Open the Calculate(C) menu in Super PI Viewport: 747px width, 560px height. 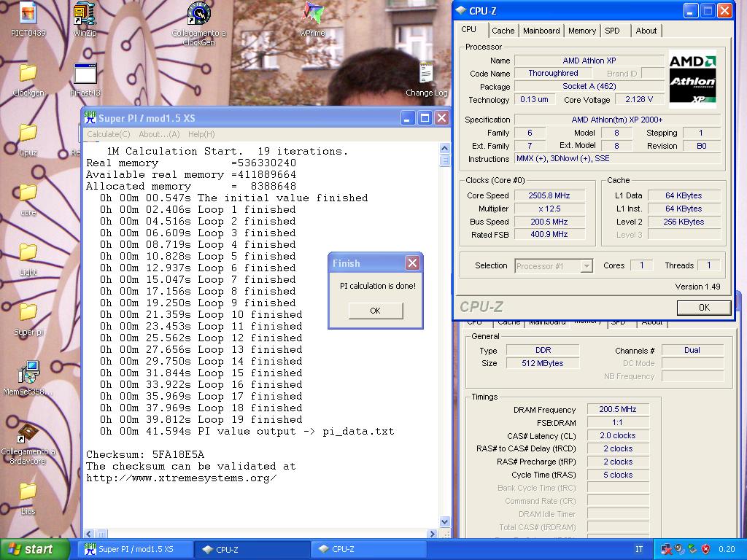coord(108,134)
